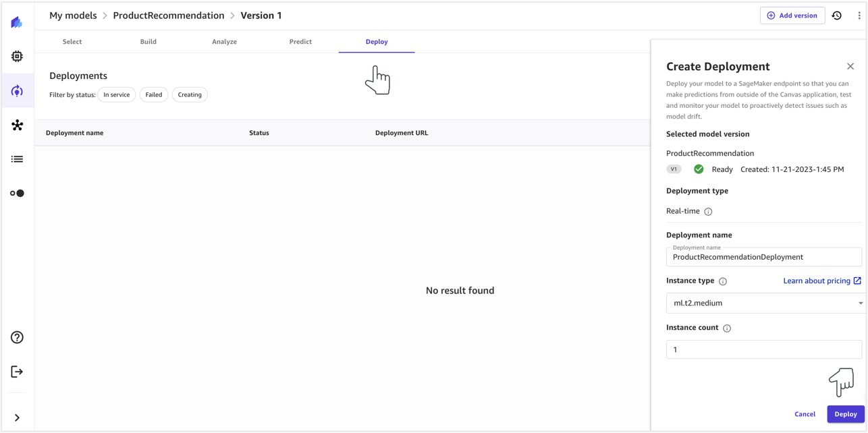The image size is (868, 433).
Task: Filter deployments by Failed status
Action: coord(154,95)
